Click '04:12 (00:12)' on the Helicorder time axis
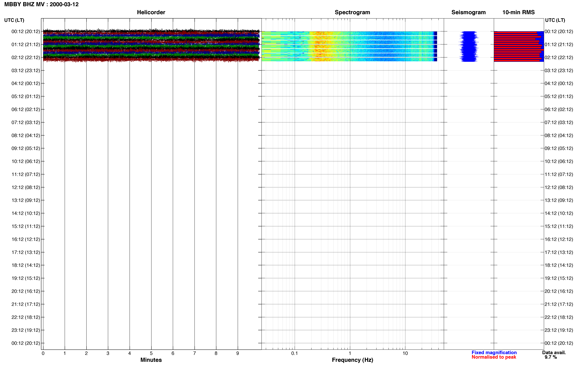This screenshot has height=368, width=588. coord(26,83)
